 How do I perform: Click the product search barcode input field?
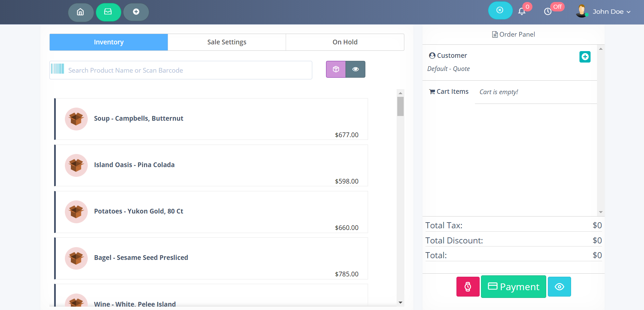[188, 70]
